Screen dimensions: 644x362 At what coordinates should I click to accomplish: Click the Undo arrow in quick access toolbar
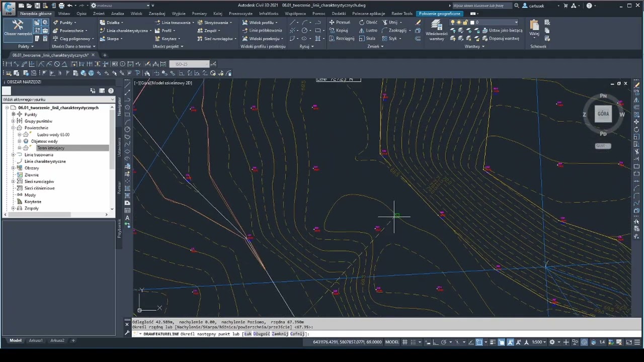(x=70, y=6)
